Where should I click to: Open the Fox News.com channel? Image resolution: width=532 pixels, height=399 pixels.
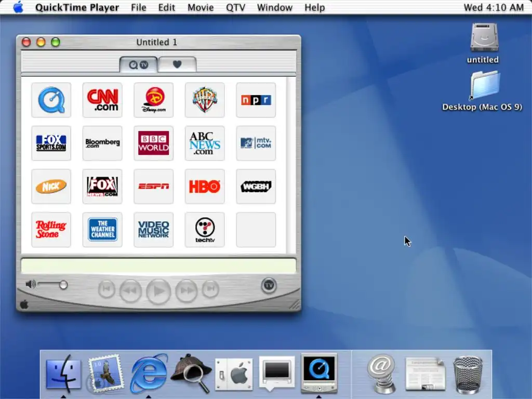coord(102,187)
